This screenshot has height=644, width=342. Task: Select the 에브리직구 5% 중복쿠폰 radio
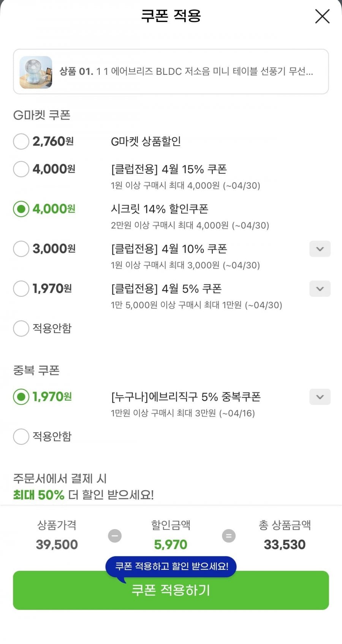(x=21, y=397)
